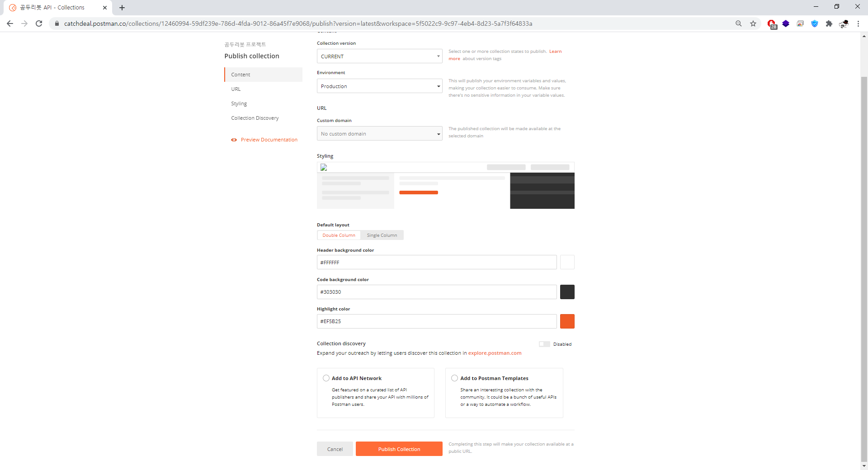Screen dimensions: 868x470
Task: Close the Collections browser tab
Action: [x=105, y=8]
